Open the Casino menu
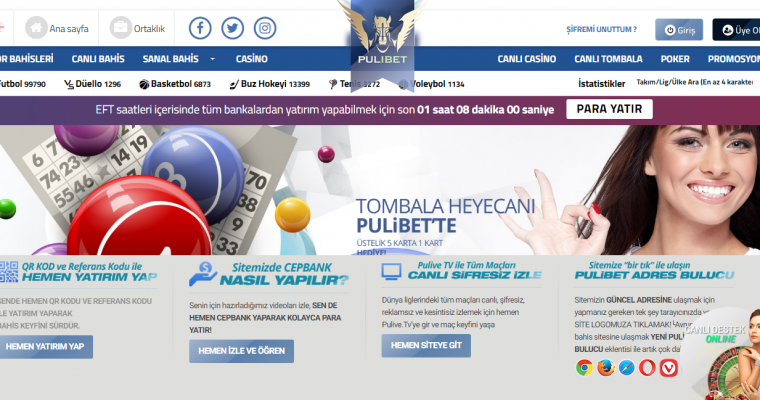760x400 pixels. (x=252, y=59)
